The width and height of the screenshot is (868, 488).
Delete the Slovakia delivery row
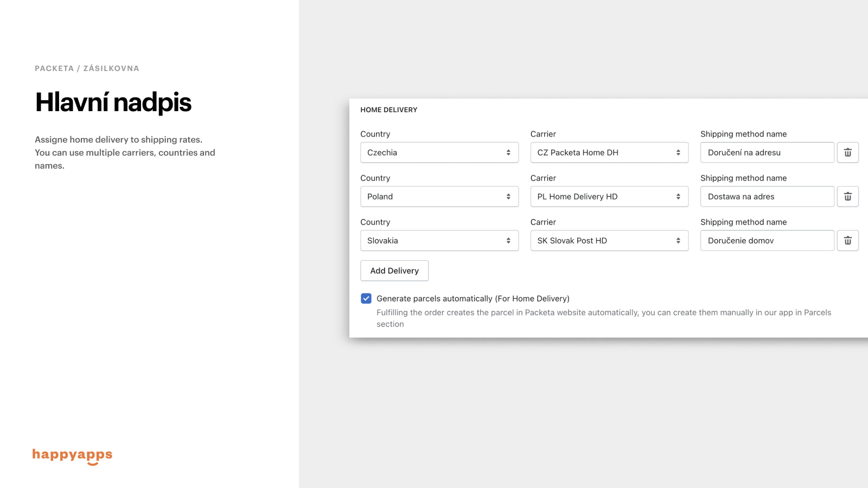tap(848, 240)
